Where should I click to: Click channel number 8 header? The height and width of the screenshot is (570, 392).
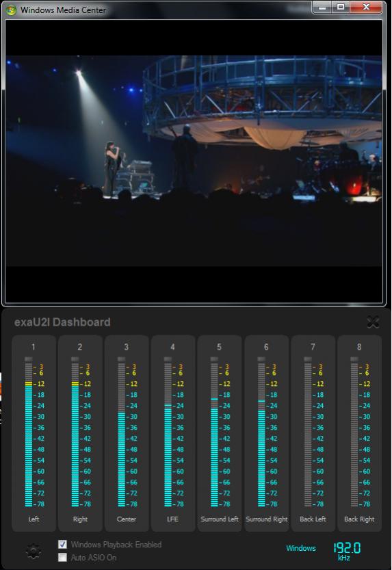[x=359, y=347]
